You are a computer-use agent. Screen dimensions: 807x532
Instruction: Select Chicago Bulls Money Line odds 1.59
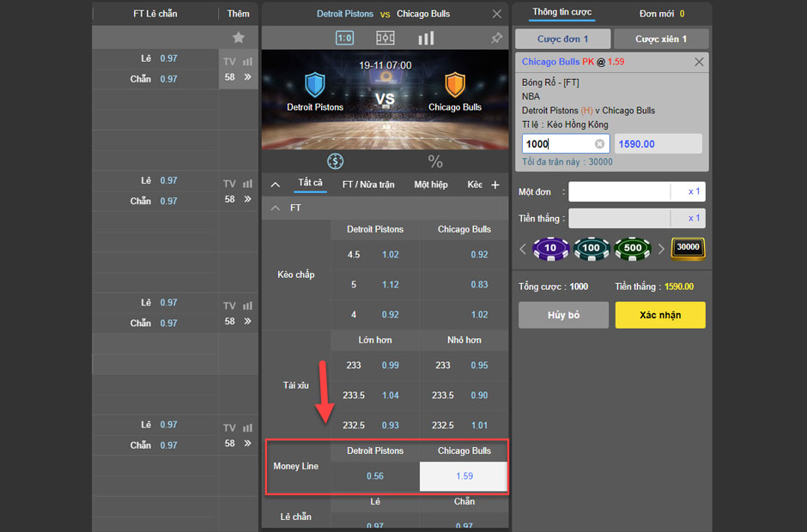click(464, 476)
